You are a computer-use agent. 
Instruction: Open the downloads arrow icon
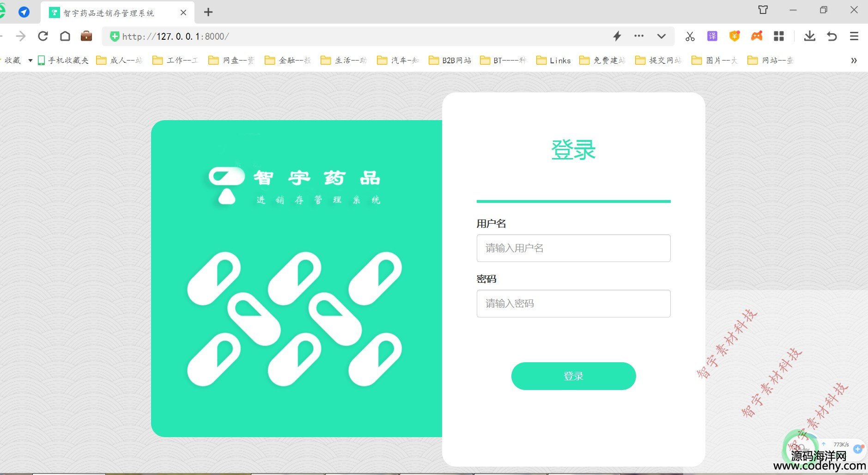point(809,36)
